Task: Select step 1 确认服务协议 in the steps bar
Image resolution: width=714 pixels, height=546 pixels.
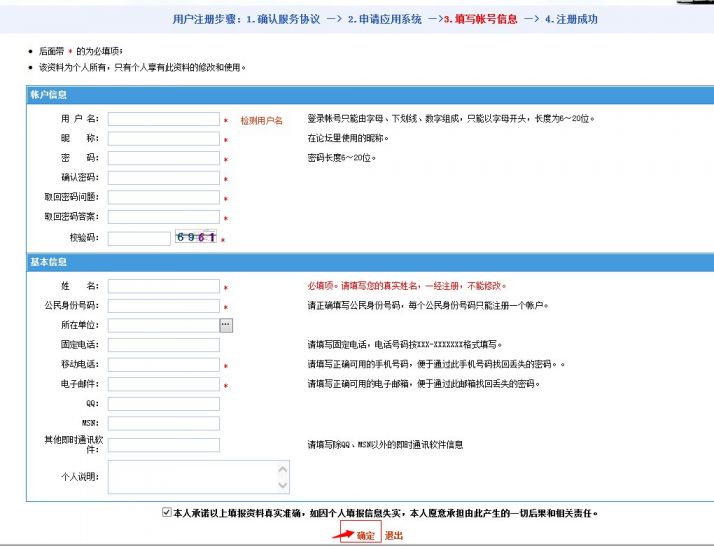Action: point(283,19)
